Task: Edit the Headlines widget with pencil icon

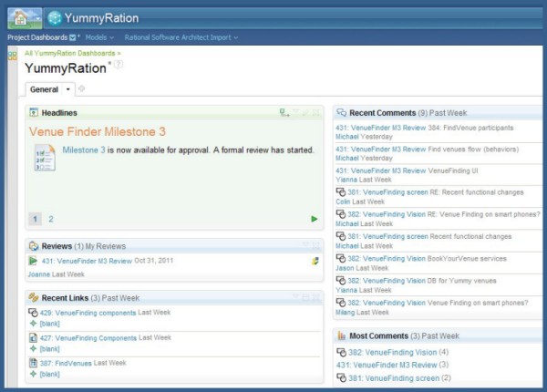Action: point(305,112)
